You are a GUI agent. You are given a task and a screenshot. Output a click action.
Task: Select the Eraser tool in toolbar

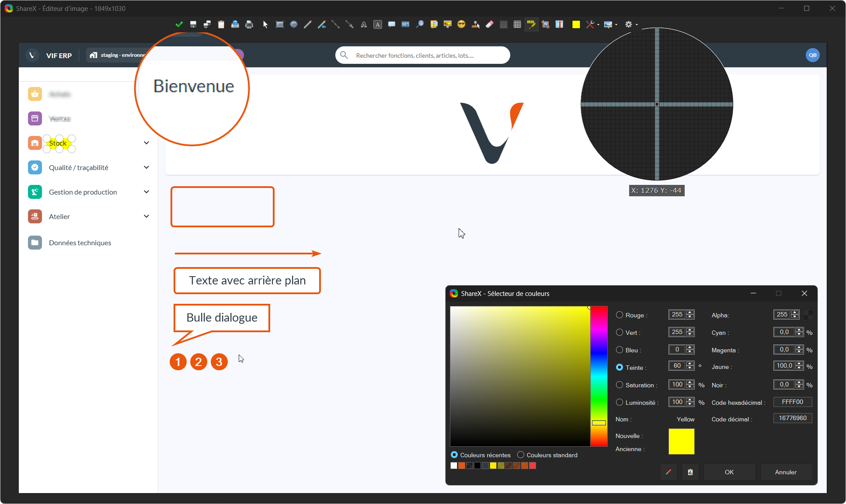click(490, 24)
